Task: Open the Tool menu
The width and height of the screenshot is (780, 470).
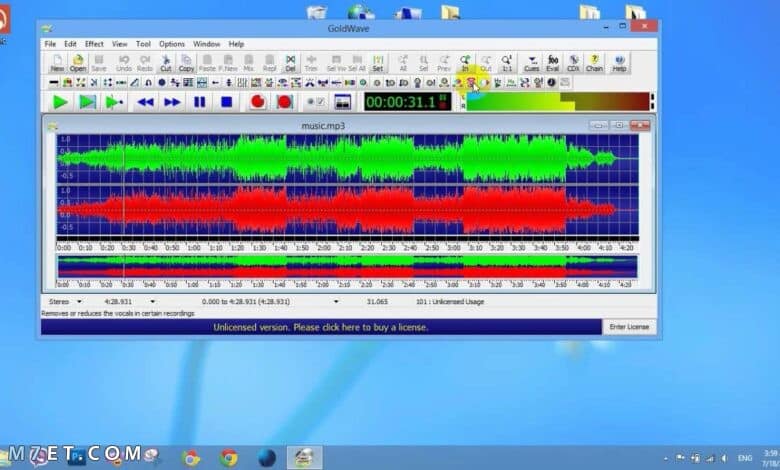Action: [x=143, y=44]
